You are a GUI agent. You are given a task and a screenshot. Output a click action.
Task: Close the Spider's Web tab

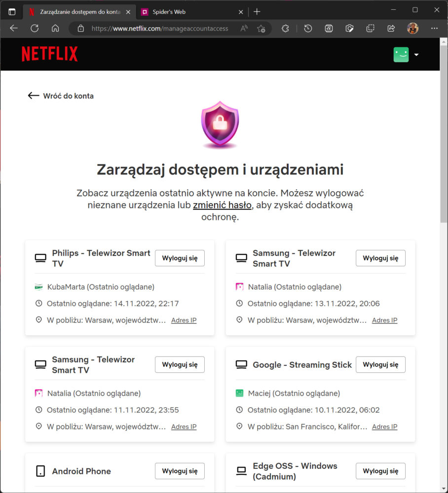(241, 12)
